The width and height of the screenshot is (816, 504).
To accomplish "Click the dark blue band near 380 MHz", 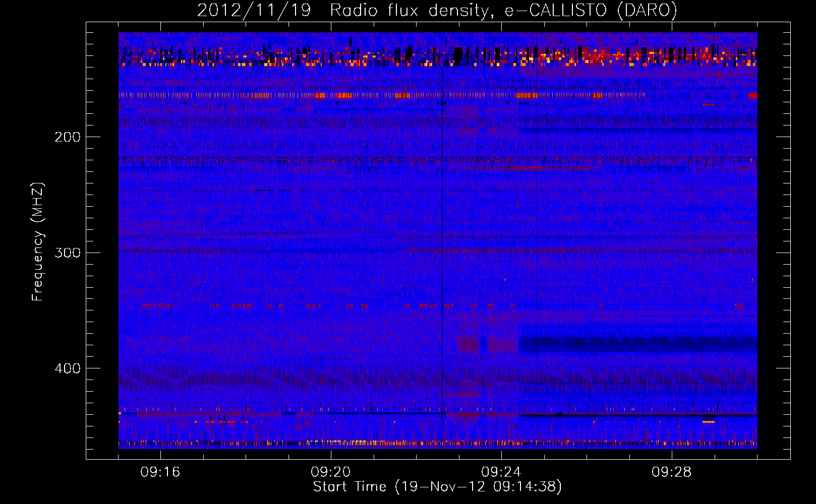I will pyautogui.click(x=638, y=344).
